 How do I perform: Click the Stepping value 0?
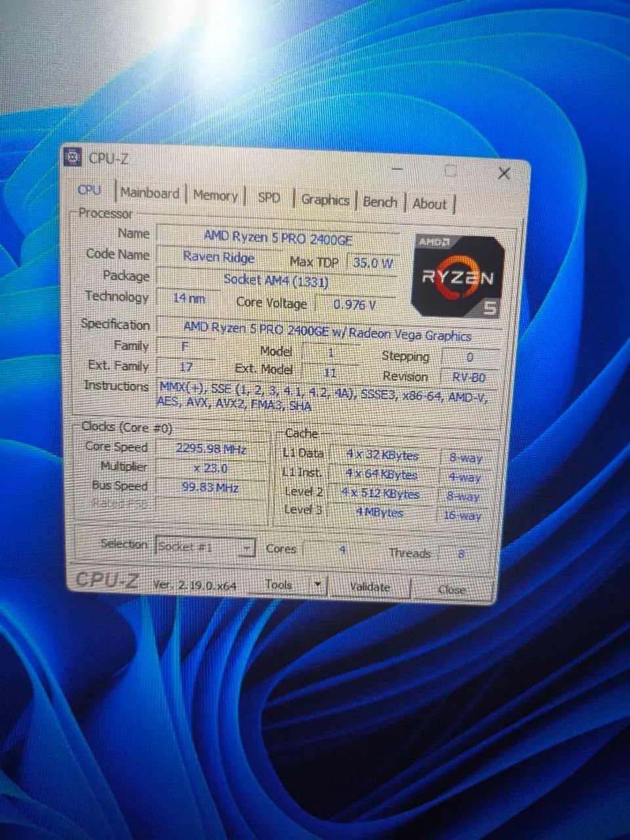pos(470,358)
